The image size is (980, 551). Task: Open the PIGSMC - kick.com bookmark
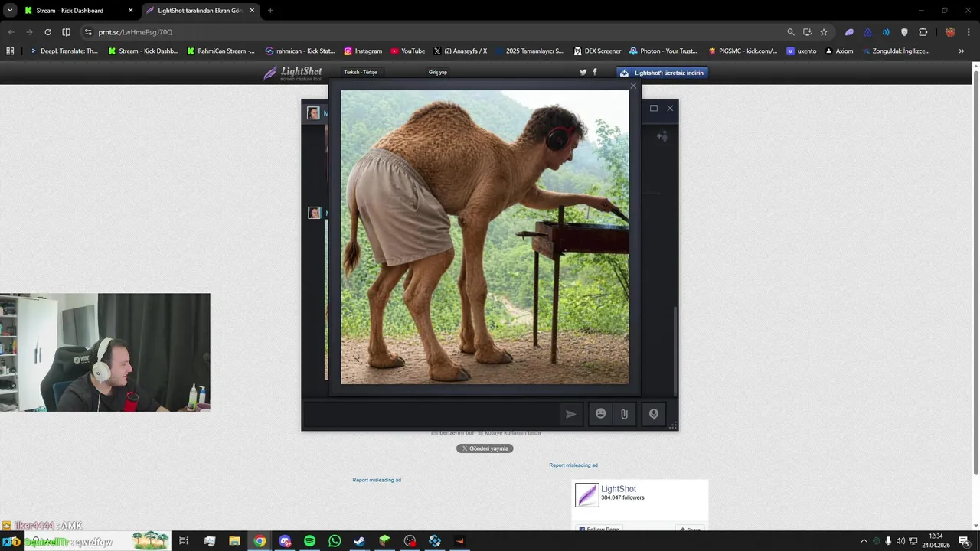[743, 51]
